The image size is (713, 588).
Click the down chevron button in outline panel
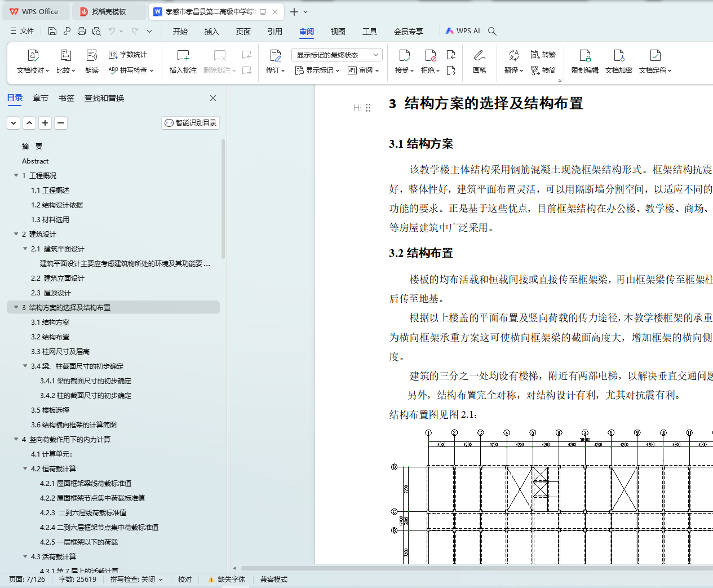[x=14, y=123]
